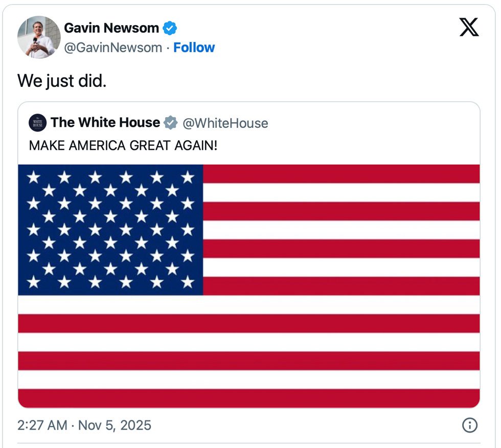Click The White House gray verified badge

tap(170, 123)
